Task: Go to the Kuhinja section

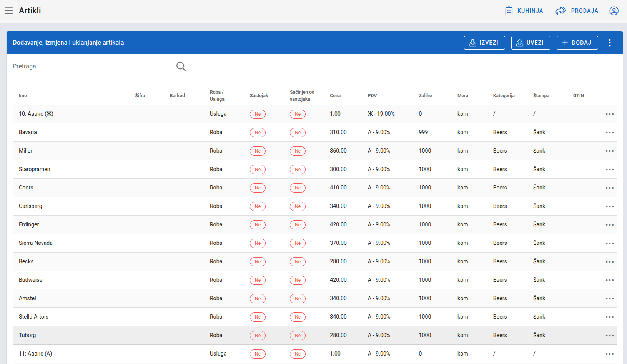Action: click(524, 11)
